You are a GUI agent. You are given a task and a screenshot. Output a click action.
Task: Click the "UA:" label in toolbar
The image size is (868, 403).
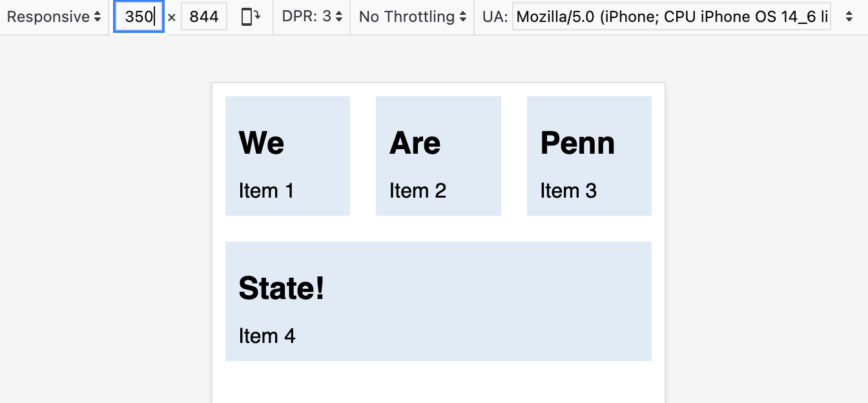coord(495,17)
